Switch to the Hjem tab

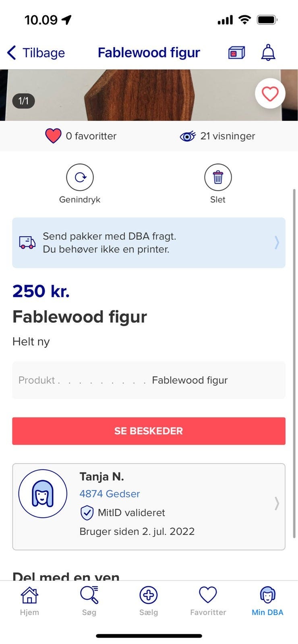tap(29, 601)
